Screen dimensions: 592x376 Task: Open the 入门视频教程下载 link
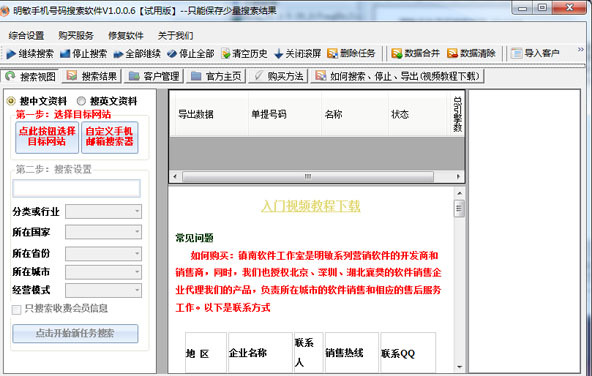(311, 206)
